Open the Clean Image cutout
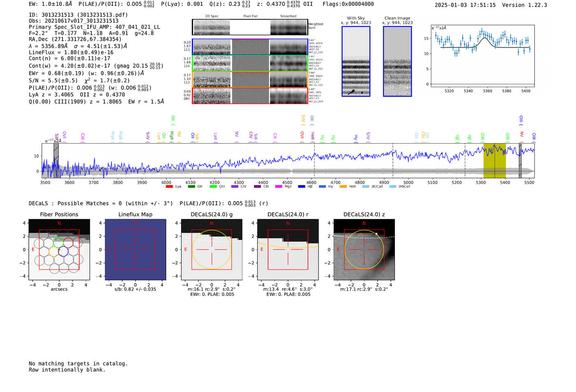Viewport: 576px width, 392px height. point(397,61)
